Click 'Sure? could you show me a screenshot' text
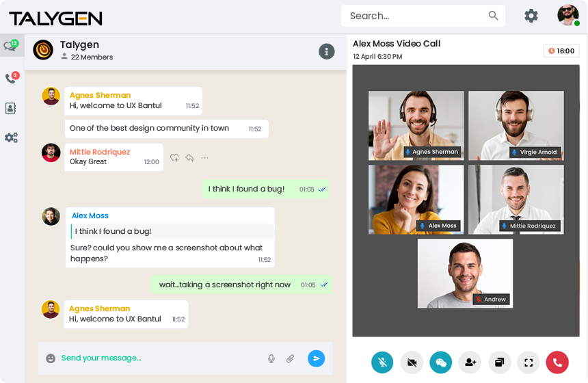This screenshot has height=383, width=588. point(167,253)
